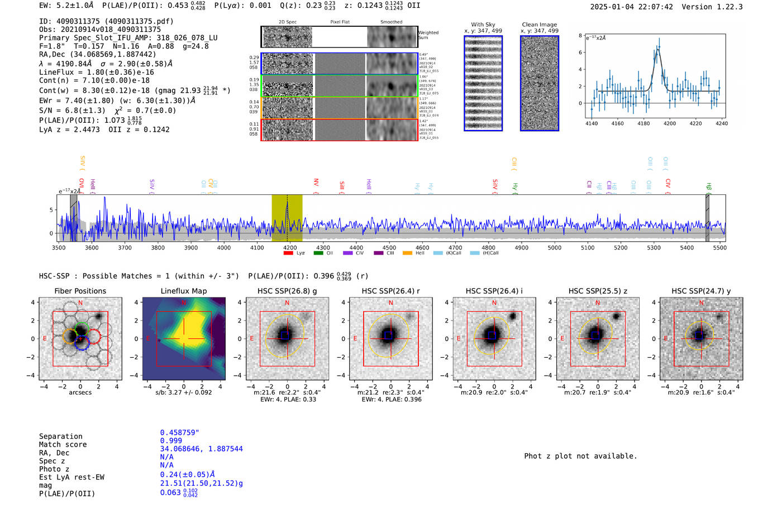Click the Gaussian emission-line fit plot
The width and height of the screenshot is (782, 532).
point(655,76)
